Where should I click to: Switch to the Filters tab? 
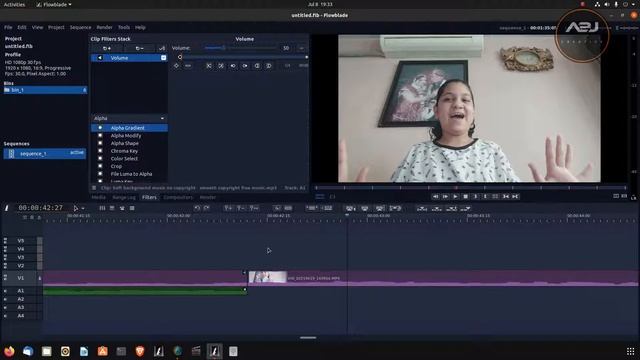click(149, 198)
